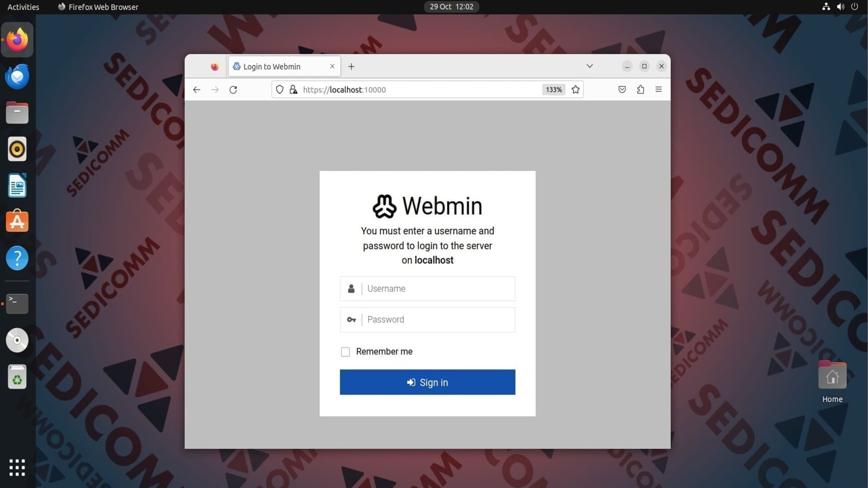868x488 pixels.
Task: Click the Remember me label text
Action: coord(384,352)
